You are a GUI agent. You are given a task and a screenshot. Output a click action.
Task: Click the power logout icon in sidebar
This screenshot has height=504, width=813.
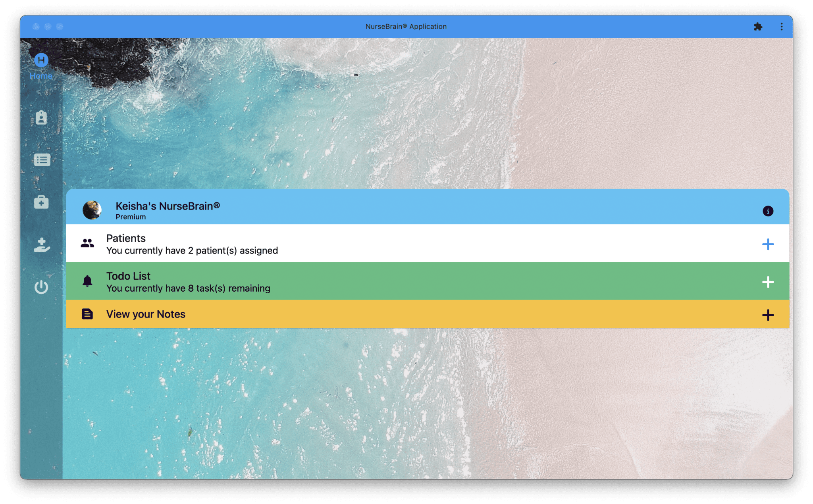coord(41,287)
